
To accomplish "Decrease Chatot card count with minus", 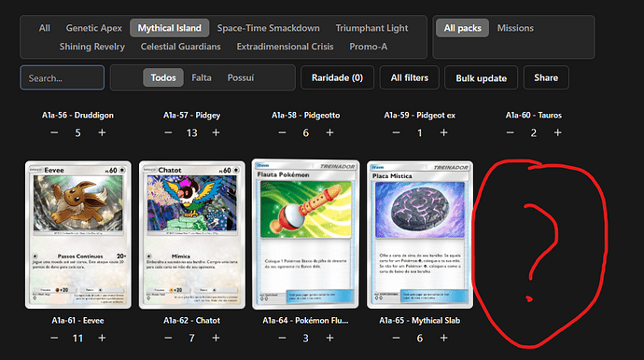I will point(168,338).
